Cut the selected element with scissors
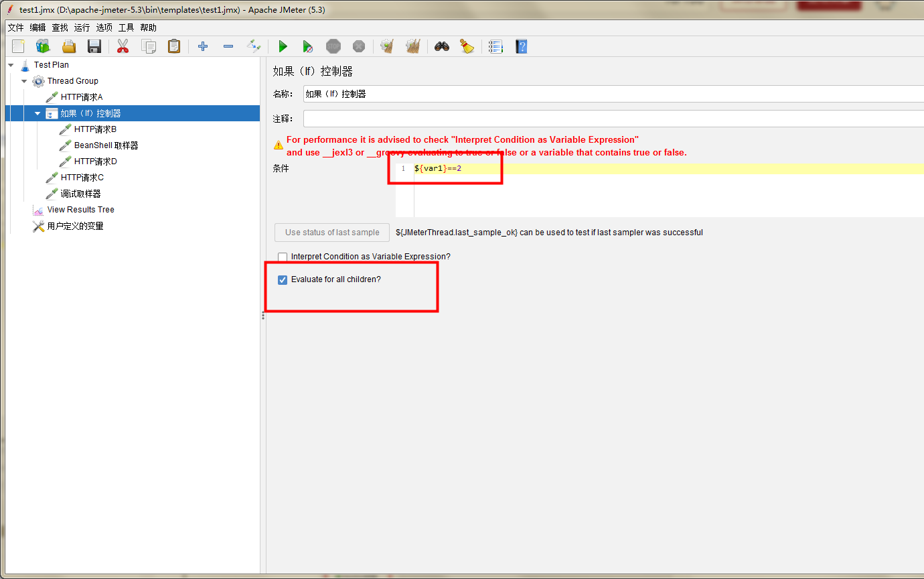Screen dimensions: 924x579 123,46
